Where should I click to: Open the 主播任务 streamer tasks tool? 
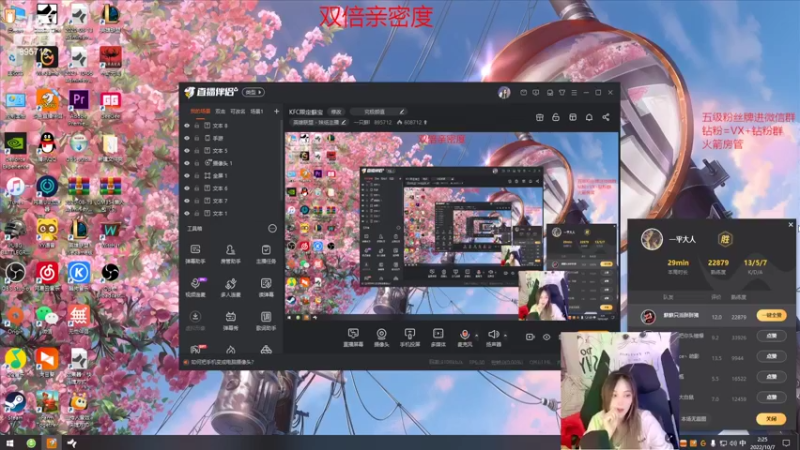266,254
